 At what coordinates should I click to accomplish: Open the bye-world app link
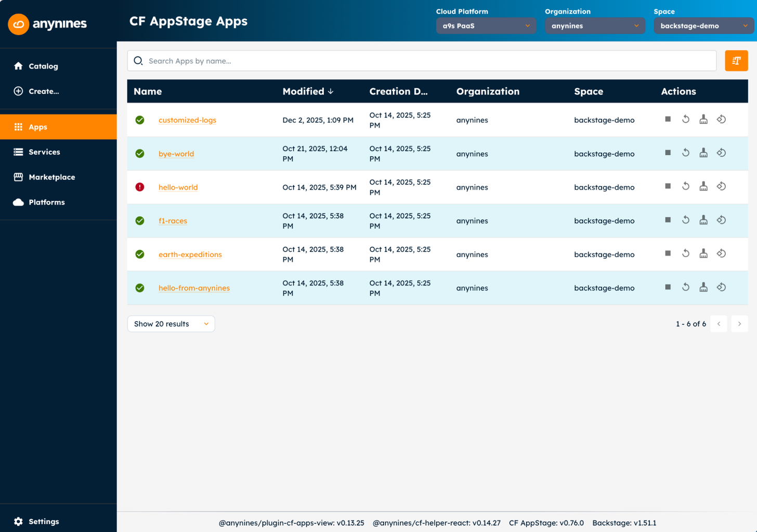coord(176,154)
